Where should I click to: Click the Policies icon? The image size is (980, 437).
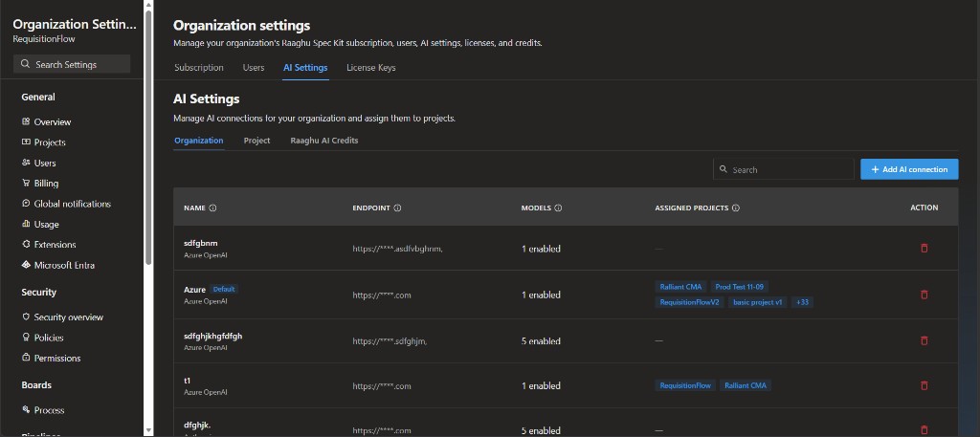26,338
